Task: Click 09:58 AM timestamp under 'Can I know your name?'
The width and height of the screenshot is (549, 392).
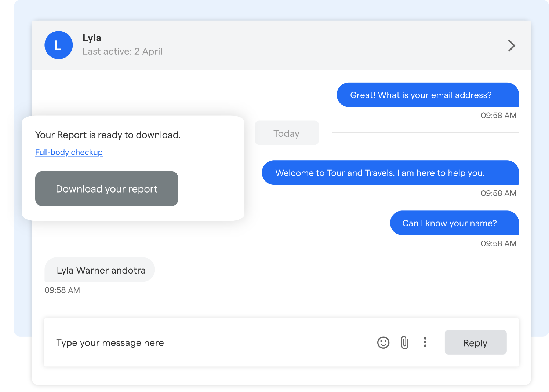Action: (x=499, y=243)
